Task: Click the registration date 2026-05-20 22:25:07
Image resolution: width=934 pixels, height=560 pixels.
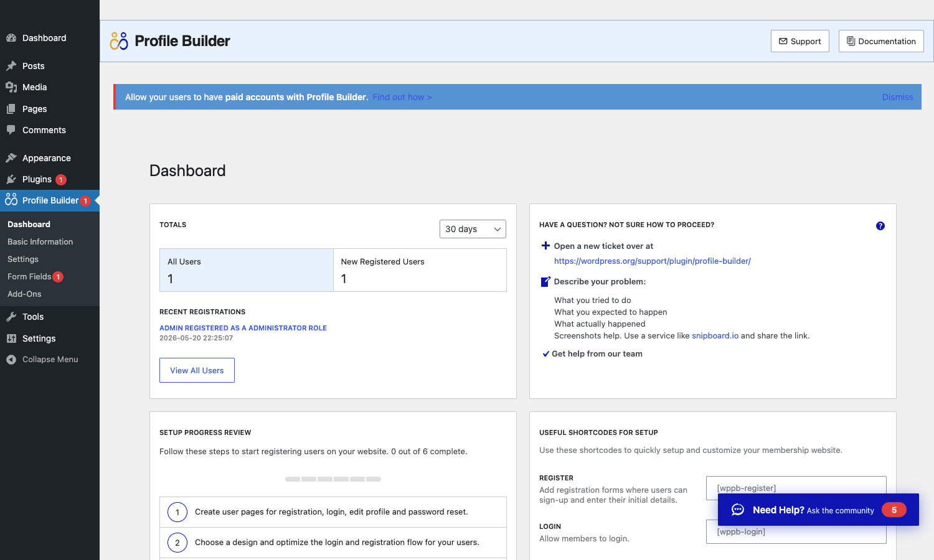Action: (196, 338)
